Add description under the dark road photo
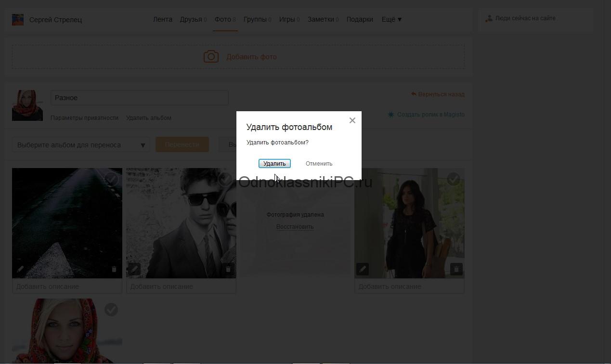 click(x=67, y=286)
